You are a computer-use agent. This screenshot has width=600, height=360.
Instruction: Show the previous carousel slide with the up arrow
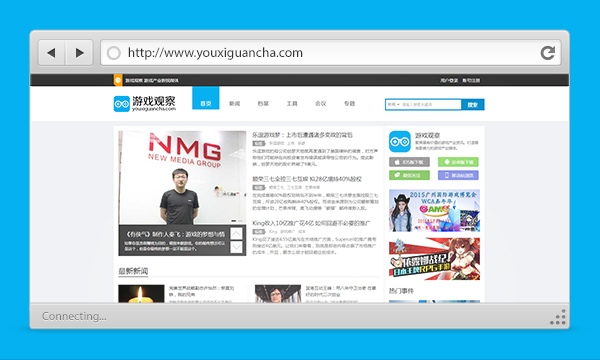pyautogui.click(x=236, y=234)
